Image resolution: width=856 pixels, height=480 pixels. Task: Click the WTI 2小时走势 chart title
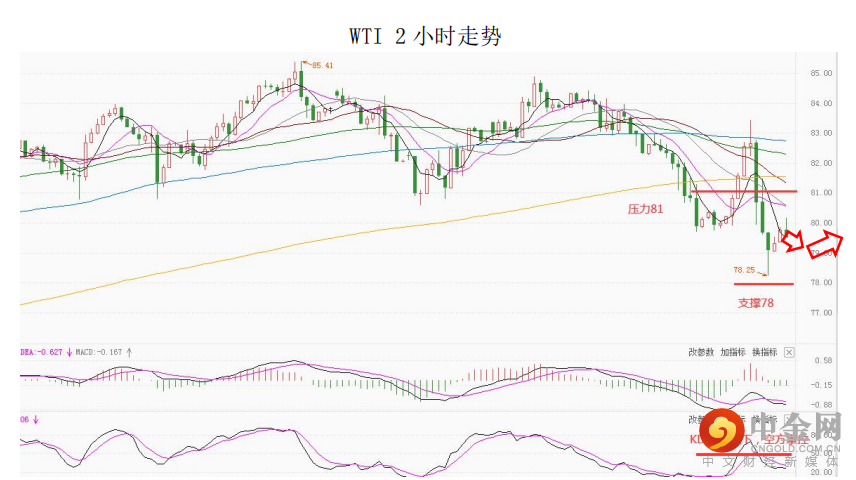click(x=425, y=37)
